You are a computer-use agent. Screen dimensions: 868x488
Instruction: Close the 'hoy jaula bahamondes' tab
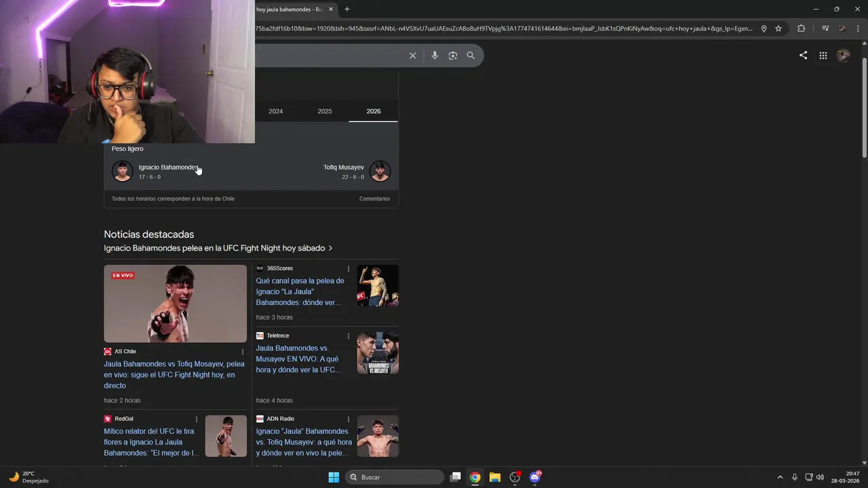[331, 9]
